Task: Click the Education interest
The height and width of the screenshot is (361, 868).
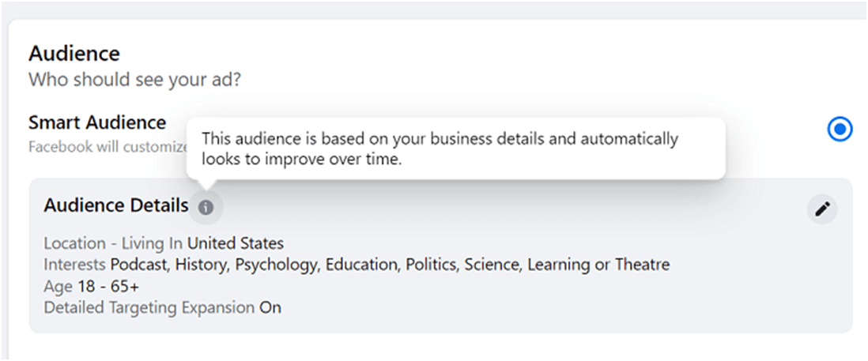Action: coord(363,265)
